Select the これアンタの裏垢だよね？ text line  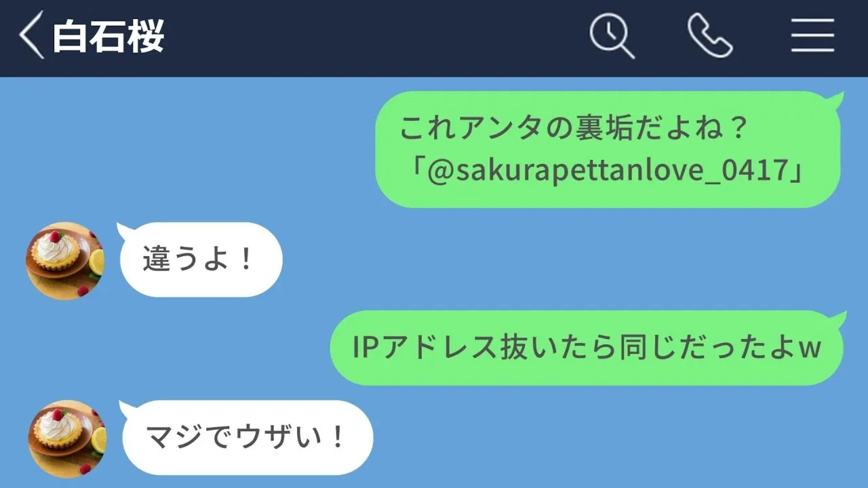(x=574, y=128)
